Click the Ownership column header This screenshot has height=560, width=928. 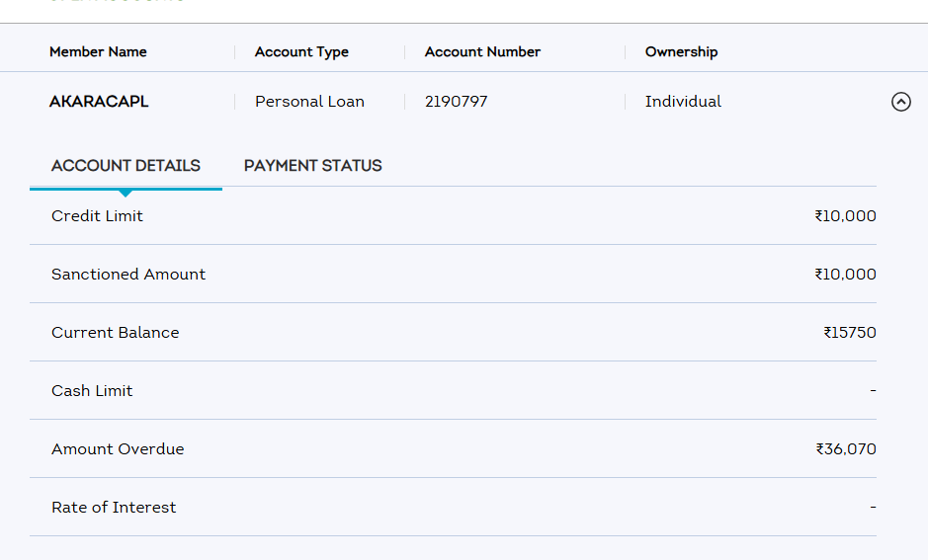681,51
